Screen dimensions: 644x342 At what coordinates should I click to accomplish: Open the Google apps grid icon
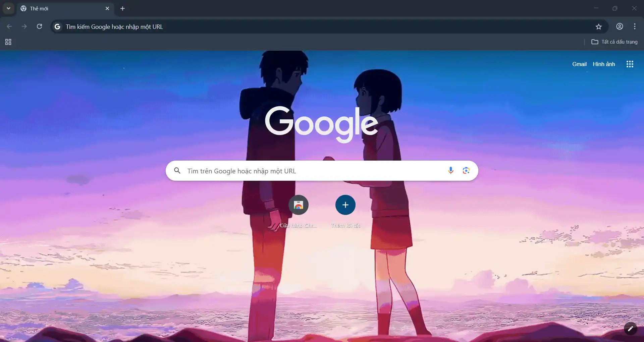pos(630,64)
